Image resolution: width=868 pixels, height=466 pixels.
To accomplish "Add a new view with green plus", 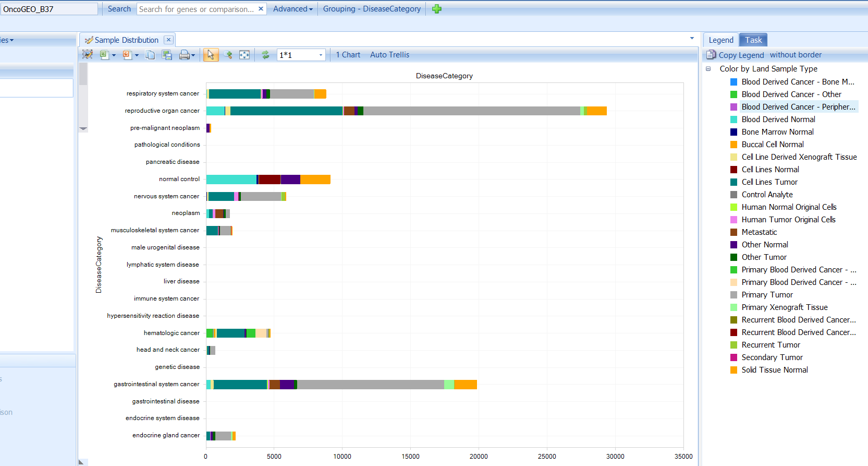I will coord(437,9).
